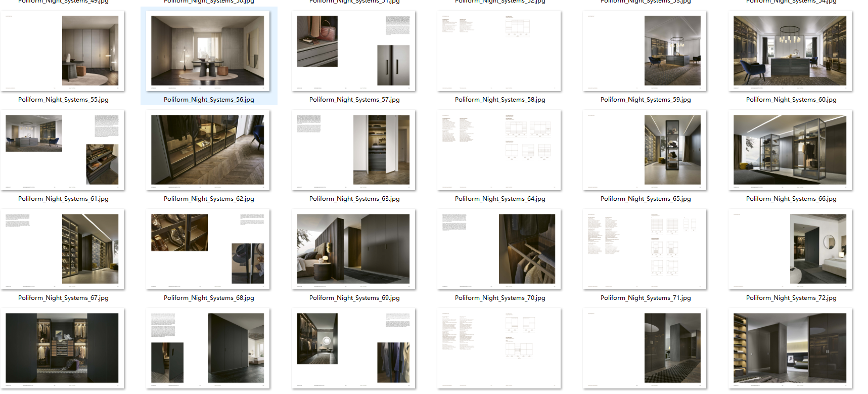Select the Poliform_Night_Systems_57.jpg thumbnail image
This screenshot has height=394, width=868.
(353, 51)
